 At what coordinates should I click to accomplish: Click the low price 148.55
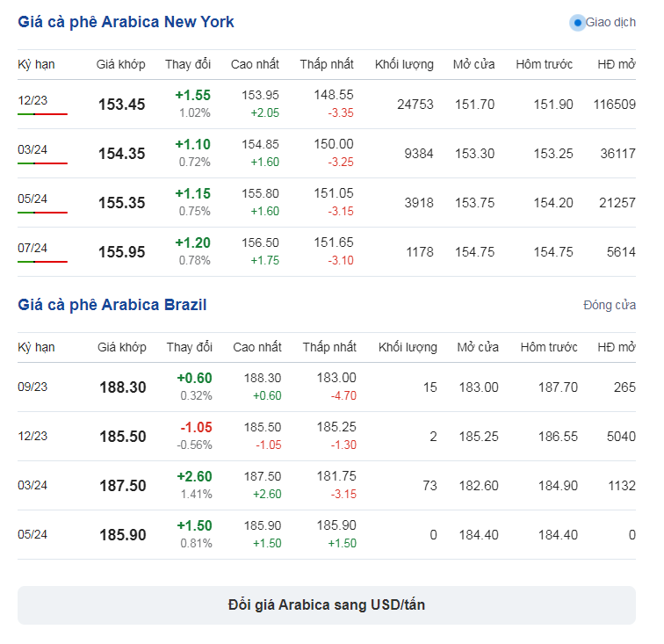(x=333, y=95)
